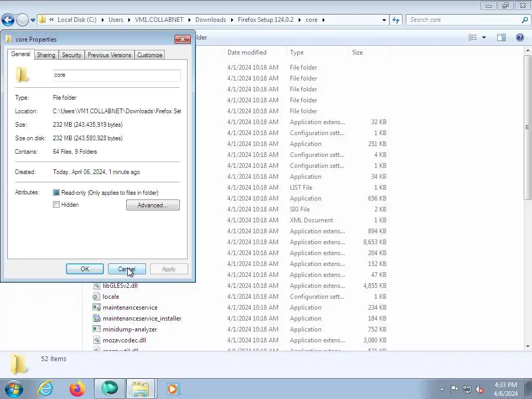Viewport: 532px width, 399px height.
Task: Select the minidump-analyzer file name
Action: (130, 329)
